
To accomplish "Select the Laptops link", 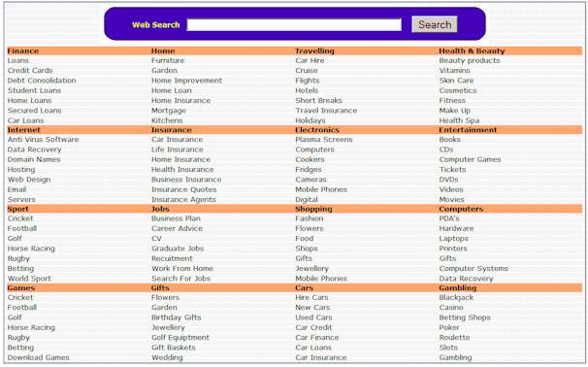I will coord(454,239).
